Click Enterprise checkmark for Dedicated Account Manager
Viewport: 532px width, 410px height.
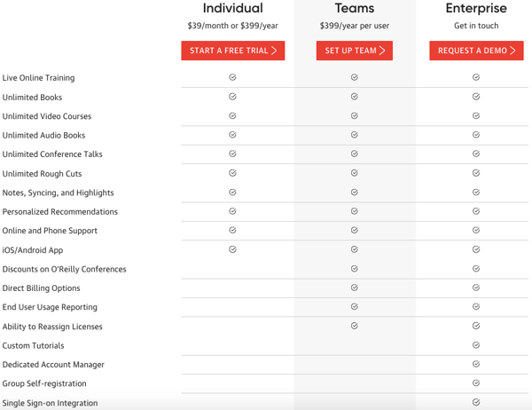click(x=476, y=364)
